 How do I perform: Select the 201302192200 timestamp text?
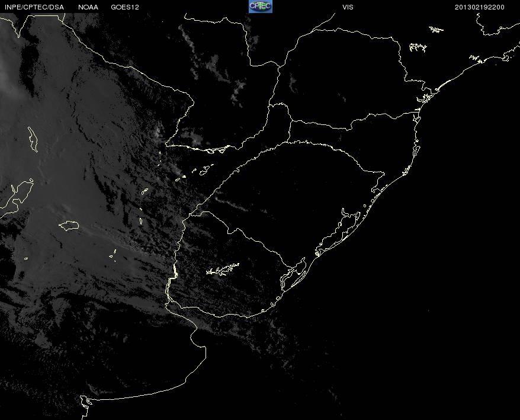pyautogui.click(x=480, y=7)
